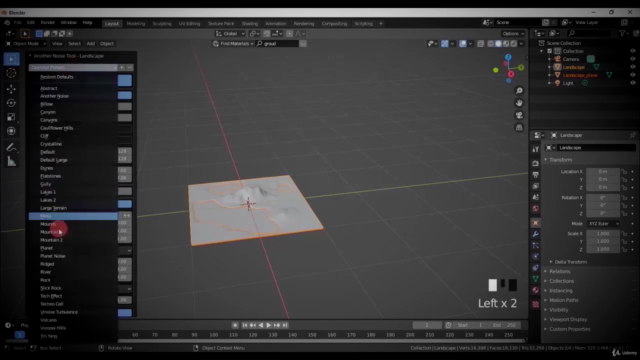
Task: Open viewport Options dropdown
Action: tap(513, 33)
